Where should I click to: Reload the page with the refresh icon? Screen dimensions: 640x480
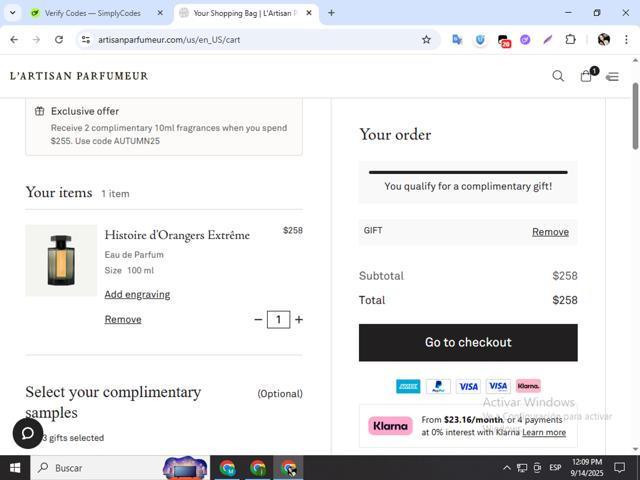pyautogui.click(x=59, y=40)
